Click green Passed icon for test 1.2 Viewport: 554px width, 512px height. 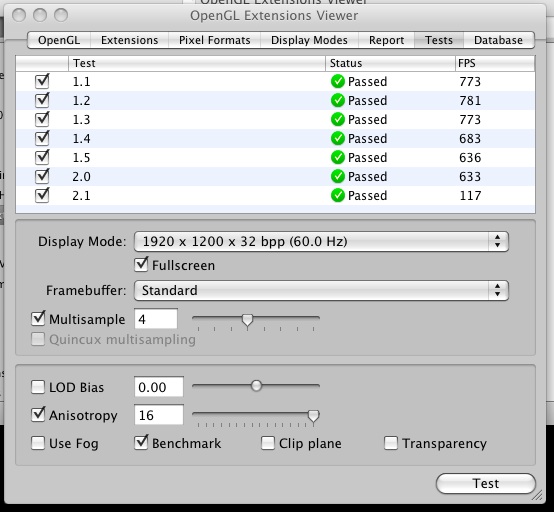coord(338,100)
